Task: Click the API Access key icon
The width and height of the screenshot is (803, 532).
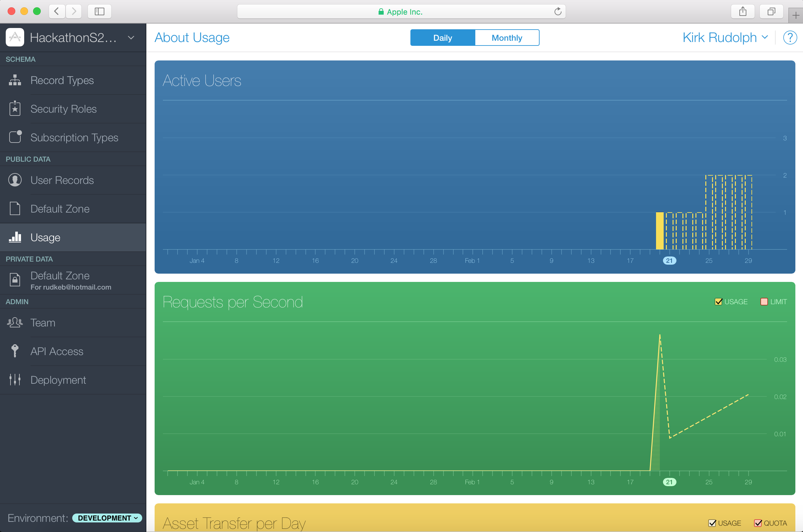Action: pos(15,351)
